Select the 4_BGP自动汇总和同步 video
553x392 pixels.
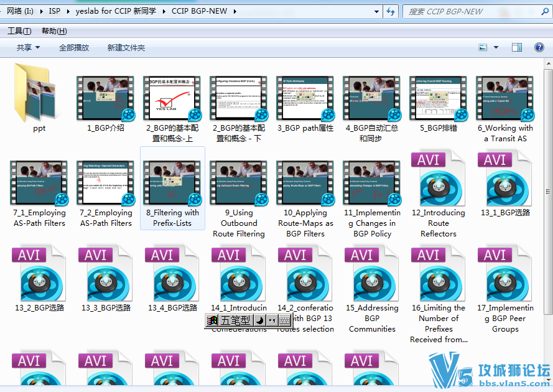[x=372, y=108]
